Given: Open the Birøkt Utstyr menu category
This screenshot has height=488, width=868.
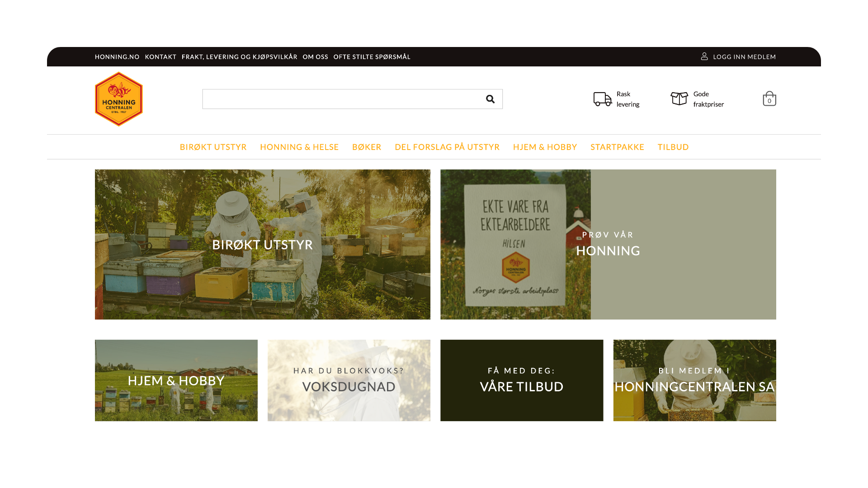Looking at the screenshot, I should 213,147.
